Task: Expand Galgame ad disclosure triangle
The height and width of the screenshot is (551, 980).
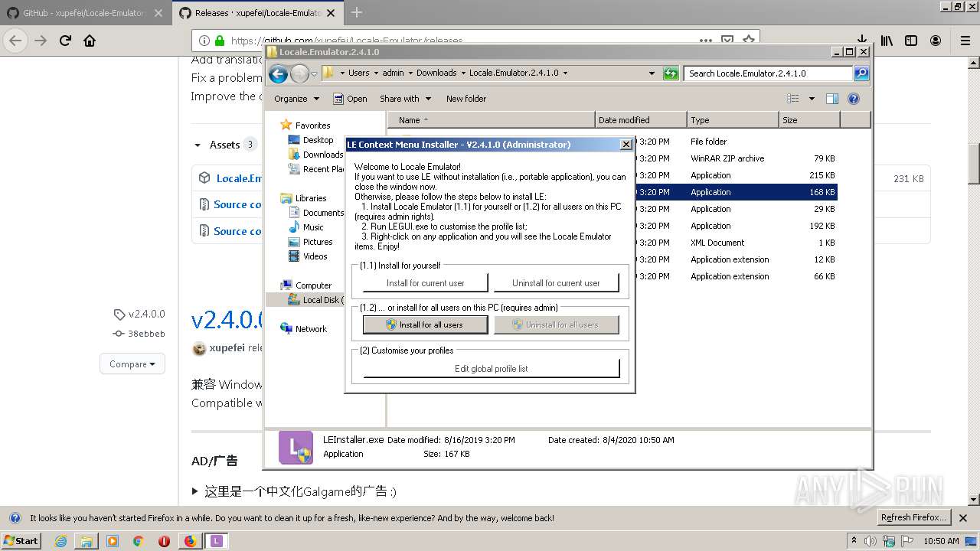Action: [195, 491]
